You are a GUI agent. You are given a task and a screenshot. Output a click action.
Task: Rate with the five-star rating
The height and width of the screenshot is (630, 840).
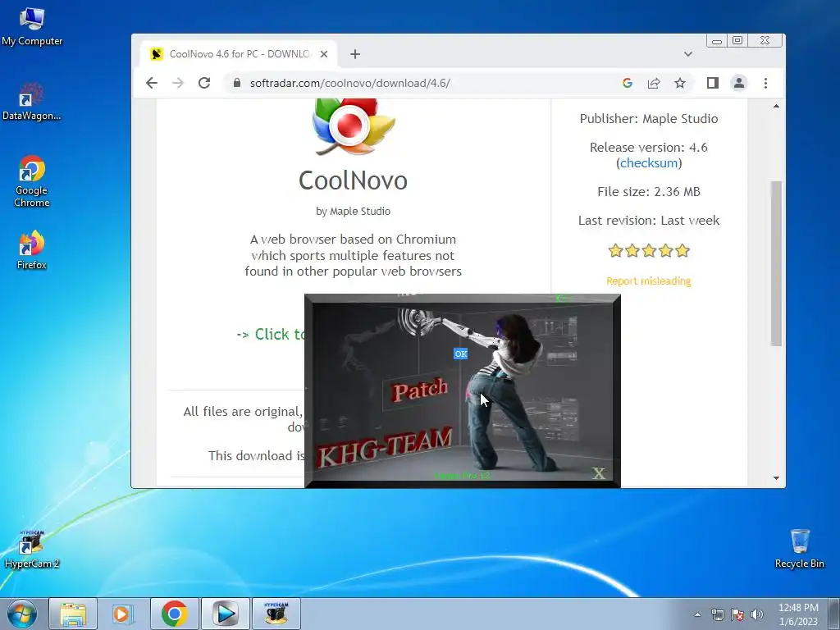tap(649, 251)
